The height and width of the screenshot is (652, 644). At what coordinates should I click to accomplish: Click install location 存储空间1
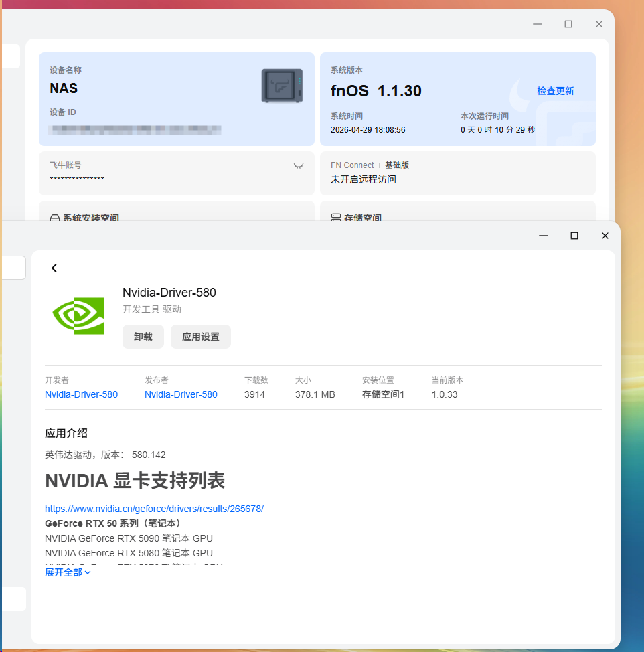click(x=384, y=394)
